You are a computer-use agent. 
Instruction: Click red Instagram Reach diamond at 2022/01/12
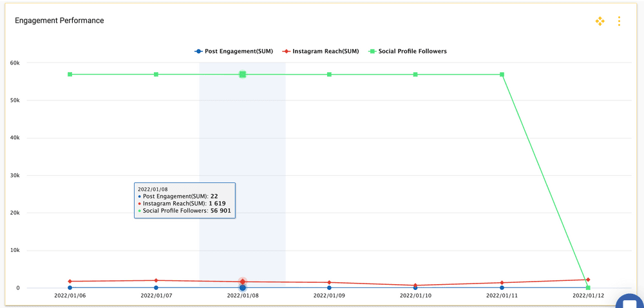[588, 280]
